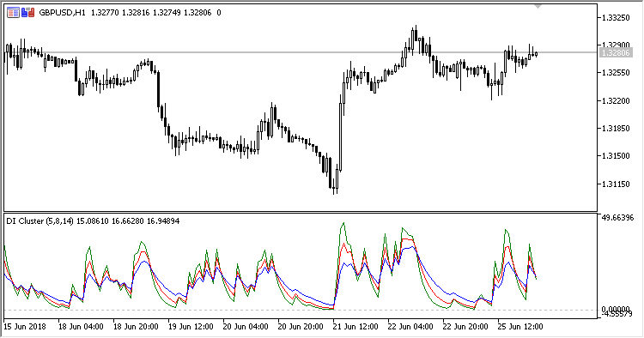Click the GBPUSD,H1 chart title

62,13
